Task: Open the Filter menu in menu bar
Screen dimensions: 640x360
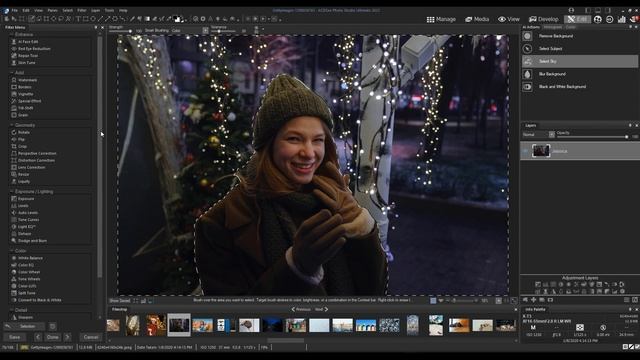Action: (82, 10)
